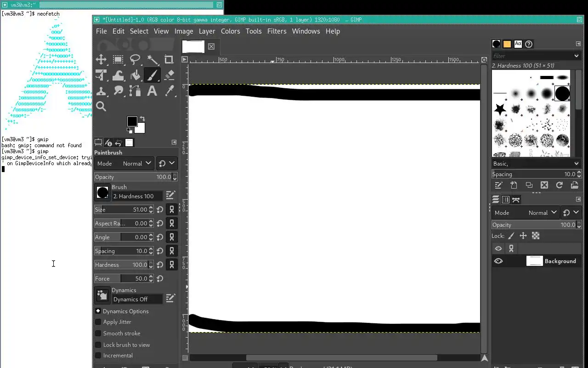Reset colors to default black and white

[x=130, y=131]
